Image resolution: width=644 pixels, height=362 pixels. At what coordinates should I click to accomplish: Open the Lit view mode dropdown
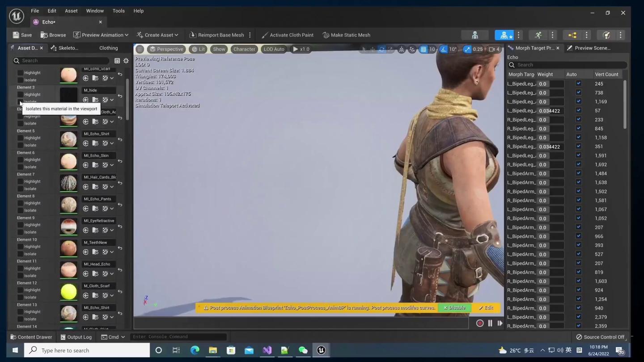click(198, 49)
